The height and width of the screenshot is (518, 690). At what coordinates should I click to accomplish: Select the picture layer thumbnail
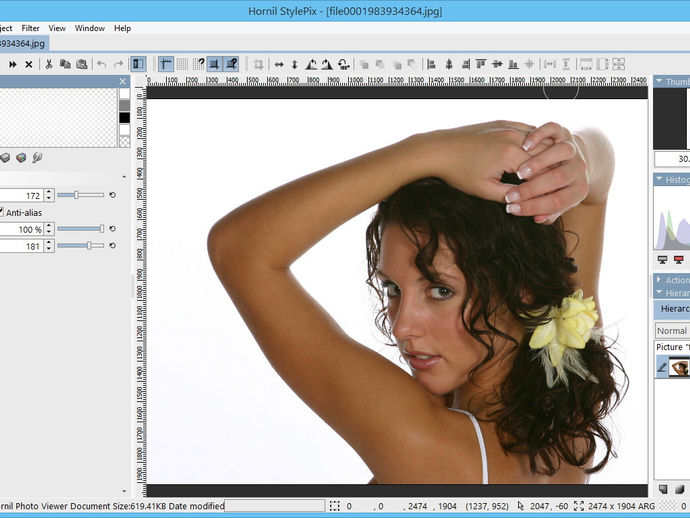(679, 367)
